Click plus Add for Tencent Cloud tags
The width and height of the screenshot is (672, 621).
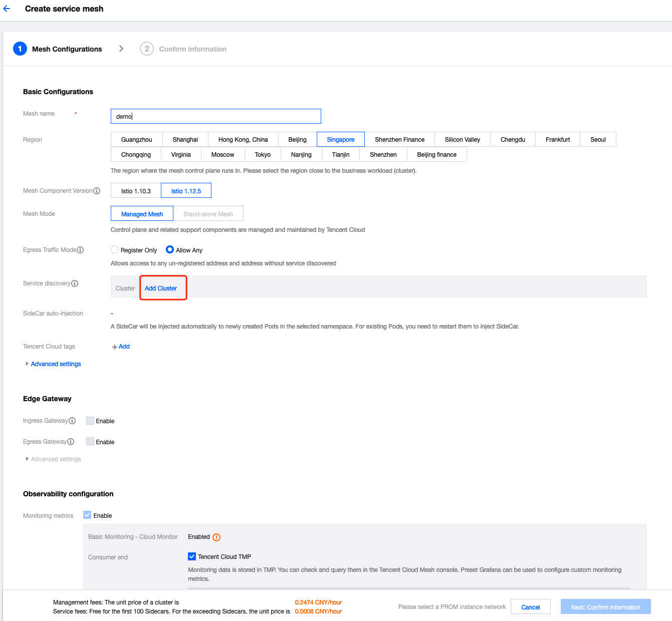click(121, 347)
